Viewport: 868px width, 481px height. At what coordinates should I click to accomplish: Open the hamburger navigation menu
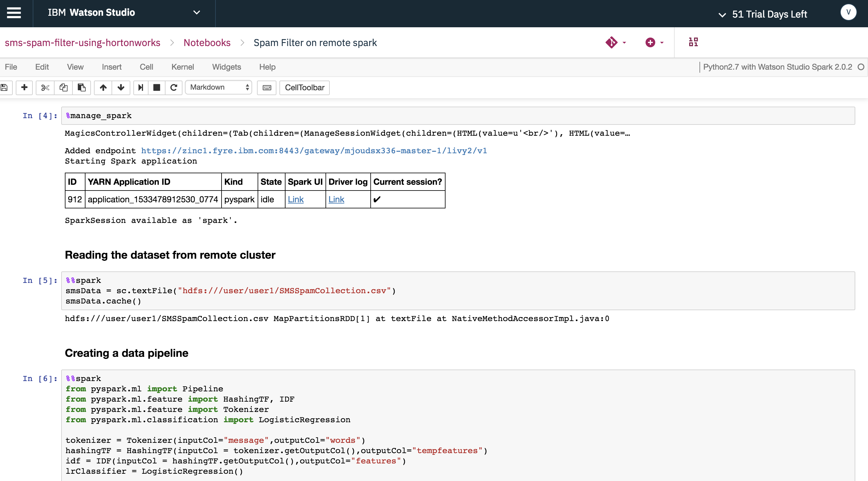pyautogui.click(x=14, y=13)
